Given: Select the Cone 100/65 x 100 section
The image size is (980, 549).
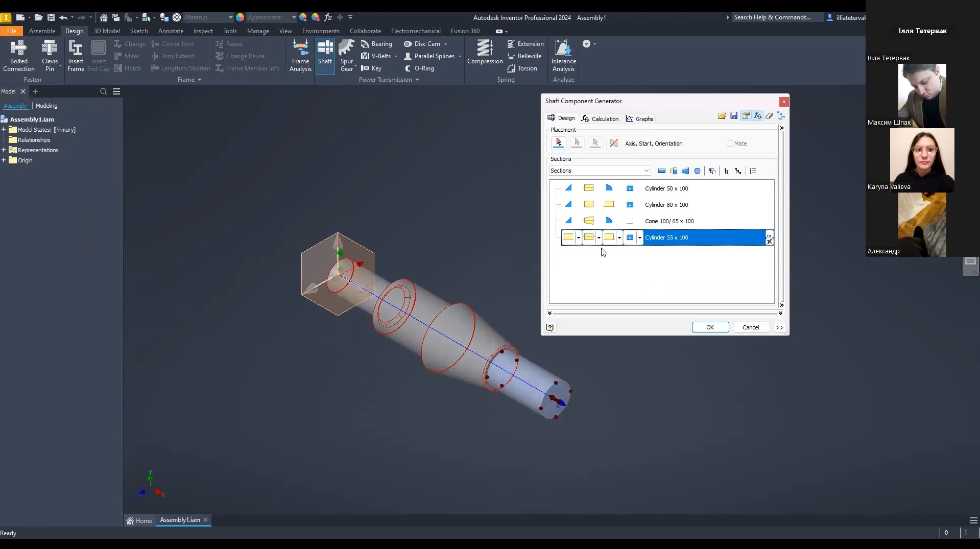Looking at the screenshot, I should tap(669, 221).
